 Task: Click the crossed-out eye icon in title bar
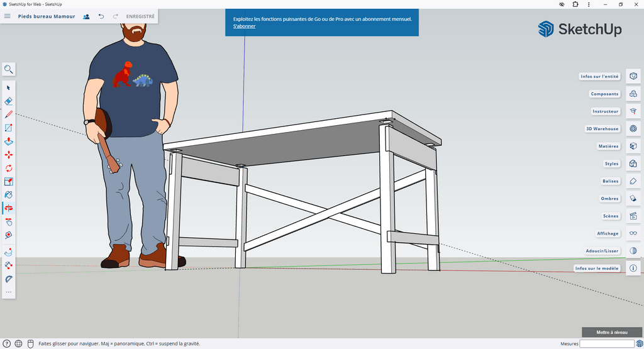pos(562,4)
